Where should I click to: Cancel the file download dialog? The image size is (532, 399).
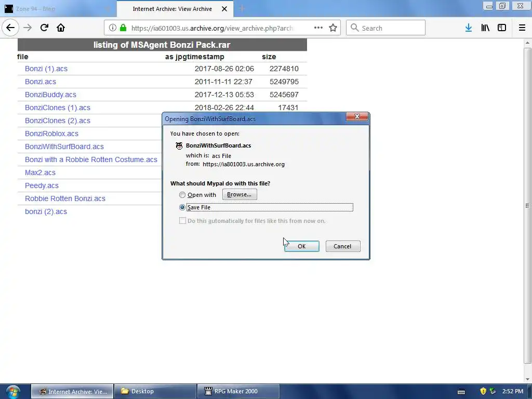point(343,246)
